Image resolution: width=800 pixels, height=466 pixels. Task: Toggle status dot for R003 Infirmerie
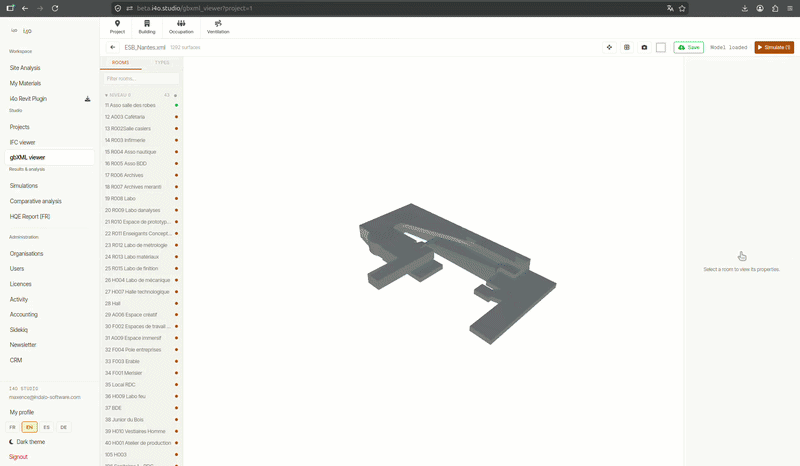(177, 140)
